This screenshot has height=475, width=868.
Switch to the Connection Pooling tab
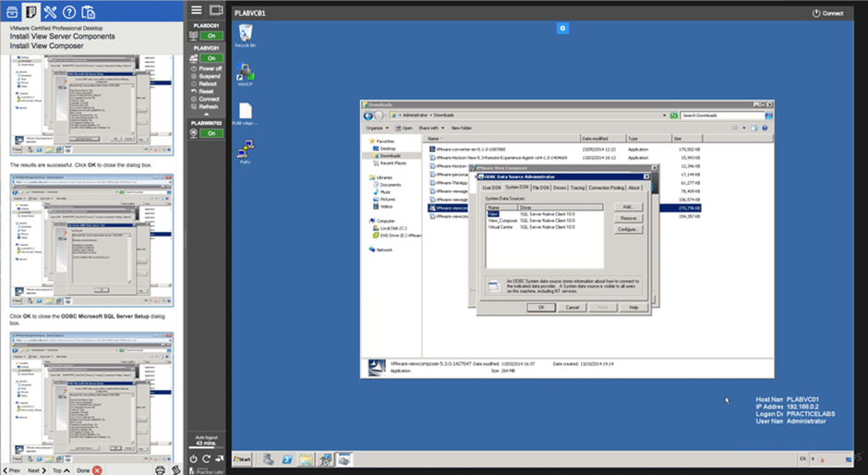(x=606, y=188)
